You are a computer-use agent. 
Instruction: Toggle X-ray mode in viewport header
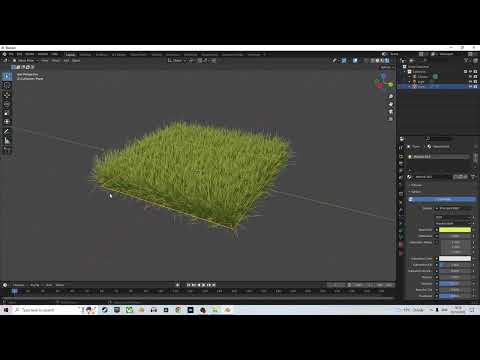click(366, 61)
